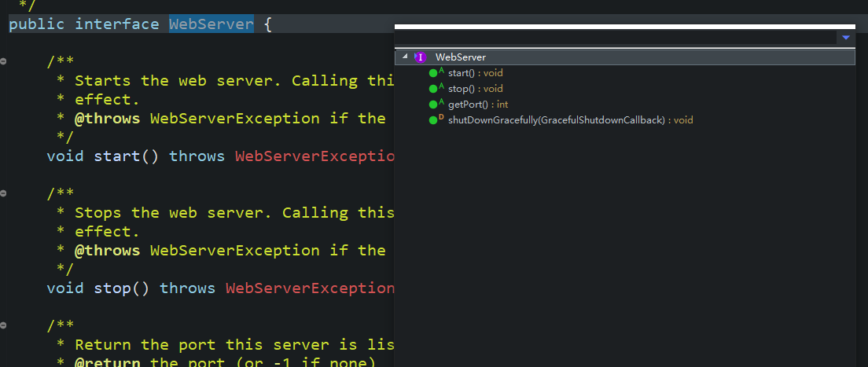The image size is (868, 367).
Task: Click highlighted WebServer name in interface declaration
Action: [x=211, y=24]
